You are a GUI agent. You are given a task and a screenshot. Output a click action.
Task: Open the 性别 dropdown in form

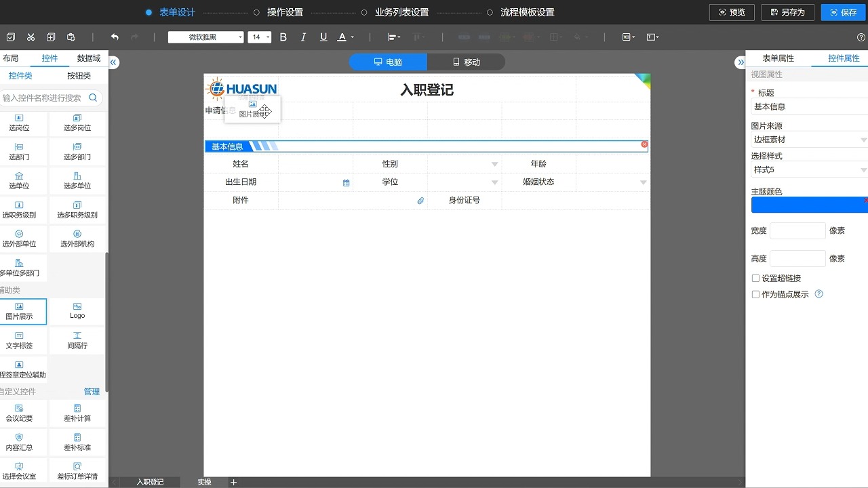click(x=495, y=164)
